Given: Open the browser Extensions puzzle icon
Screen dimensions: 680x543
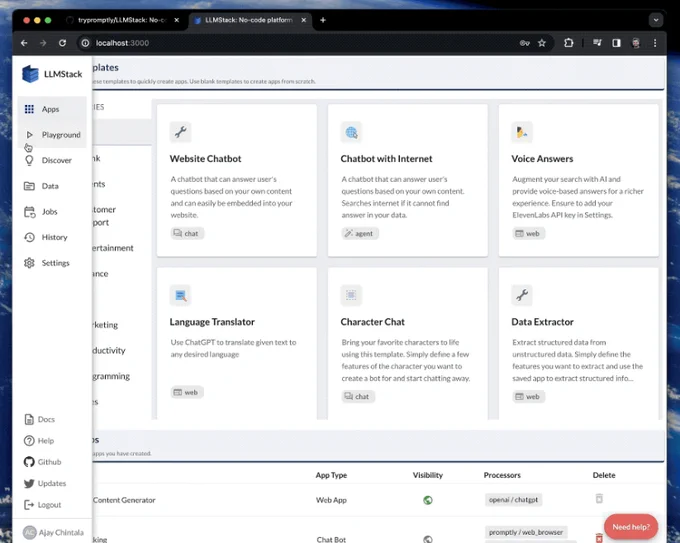Looking at the screenshot, I should coord(568,43).
